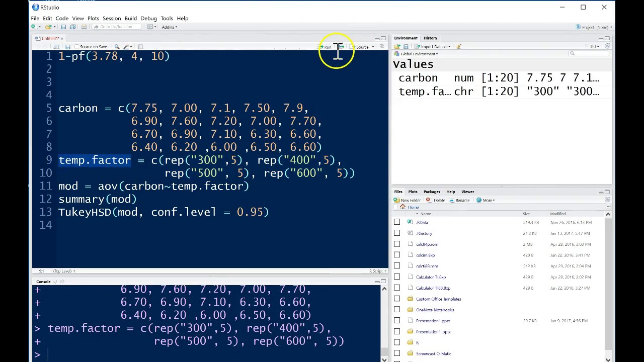Check the .Rhistory file checkbox
Screen dimensions: 644x362
(397, 233)
